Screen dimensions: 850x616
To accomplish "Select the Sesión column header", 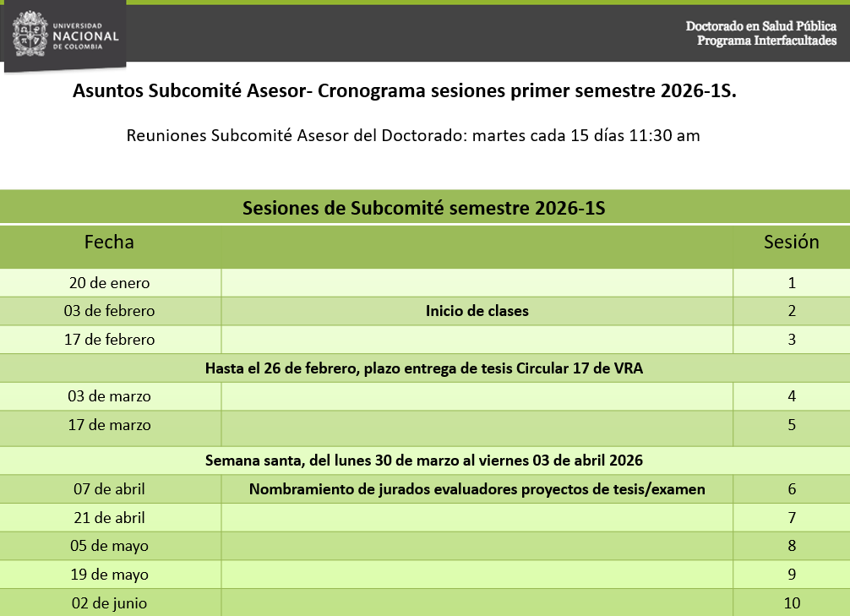I will tap(791, 242).
